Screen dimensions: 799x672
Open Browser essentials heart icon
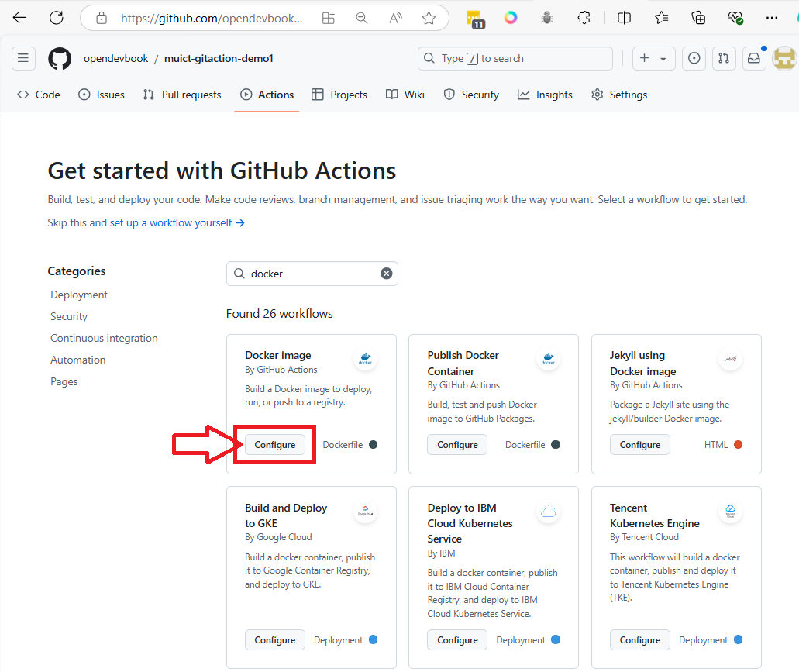point(735,19)
